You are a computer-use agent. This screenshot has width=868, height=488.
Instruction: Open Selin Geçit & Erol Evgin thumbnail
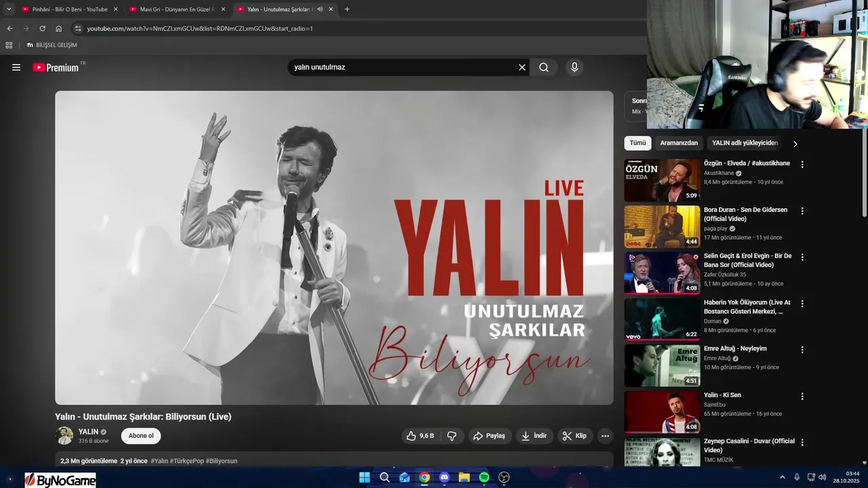point(662,273)
